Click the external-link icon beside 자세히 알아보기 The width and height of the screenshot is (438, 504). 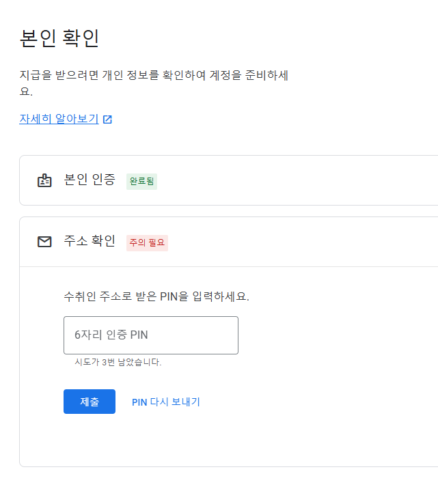[x=107, y=120]
